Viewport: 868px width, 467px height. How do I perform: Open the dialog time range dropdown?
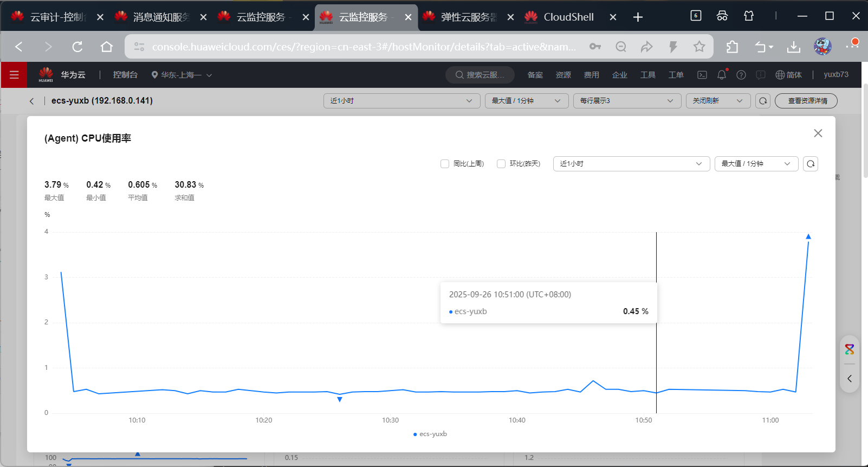(631, 164)
